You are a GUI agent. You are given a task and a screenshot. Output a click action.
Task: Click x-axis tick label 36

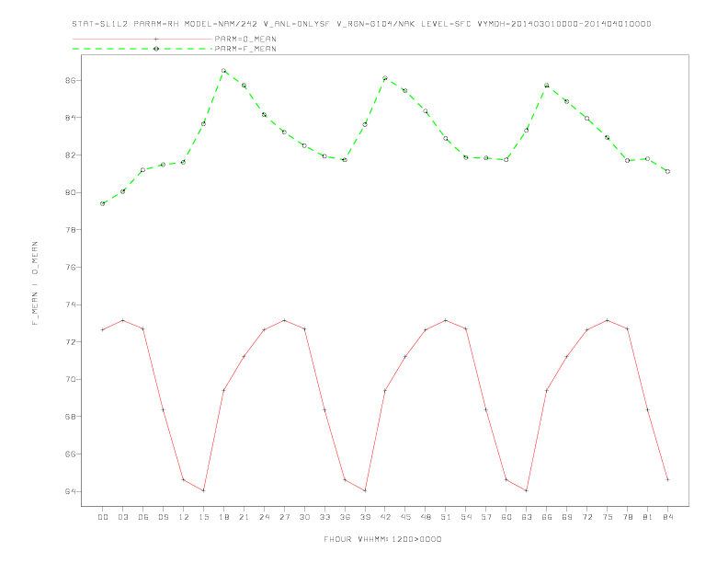click(x=345, y=517)
